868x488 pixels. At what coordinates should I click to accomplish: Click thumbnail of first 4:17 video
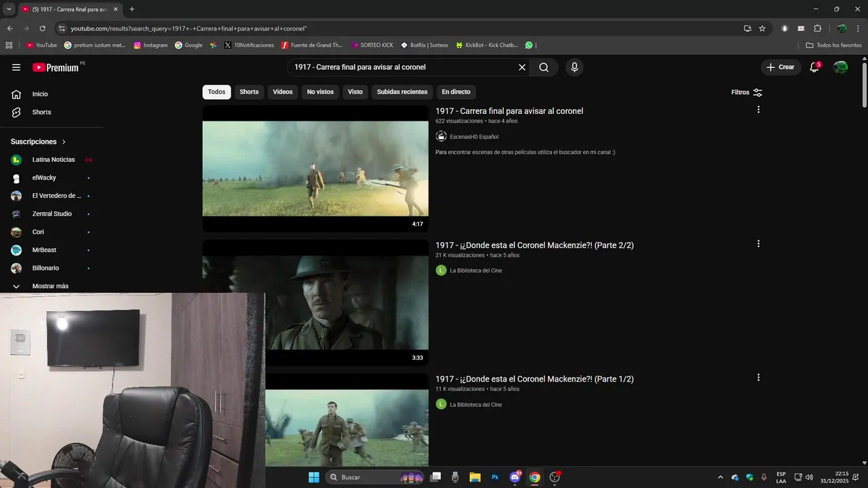[315, 169]
